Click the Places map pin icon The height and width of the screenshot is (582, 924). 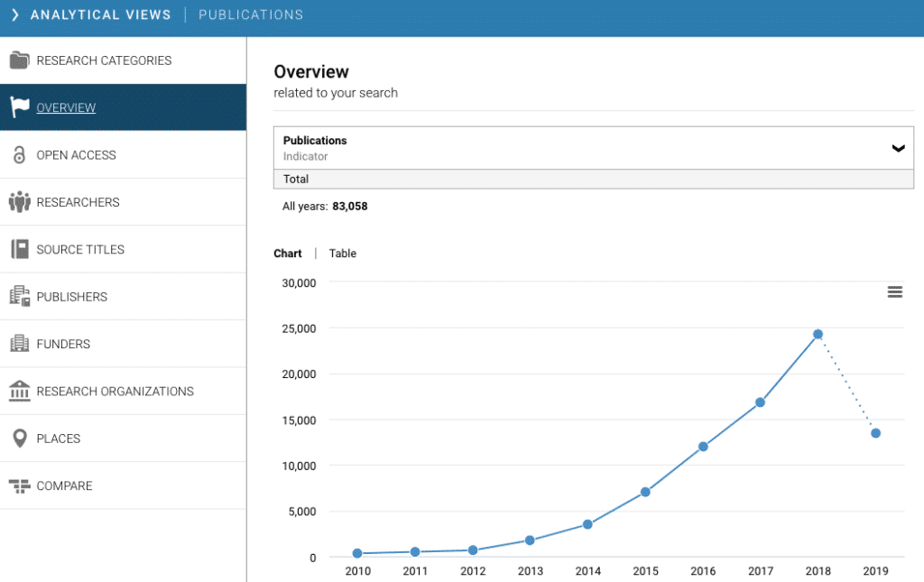pos(19,439)
